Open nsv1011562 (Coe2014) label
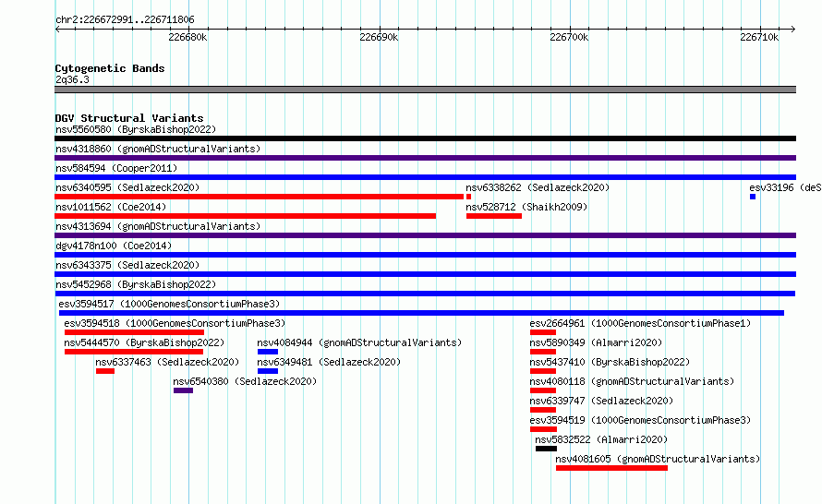 [x=111, y=207]
